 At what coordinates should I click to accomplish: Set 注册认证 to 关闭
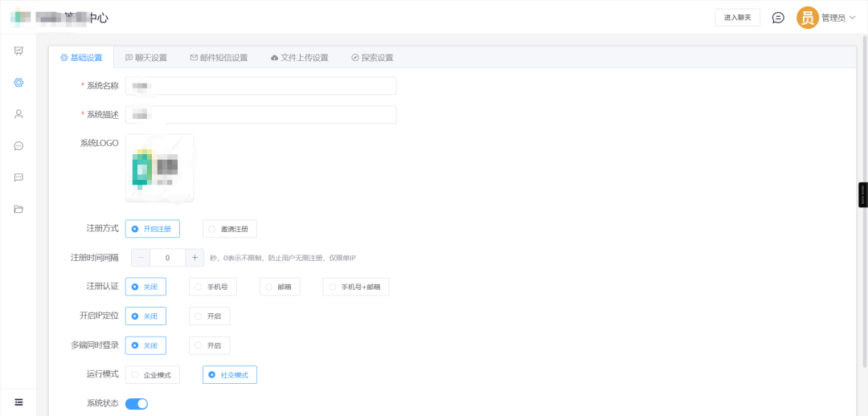coord(145,288)
